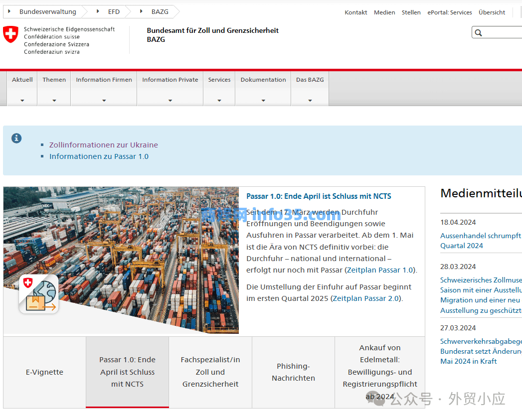Screen dimensions: 522x420
Task: Expand the Themen menu arrow
Action: 54,100
